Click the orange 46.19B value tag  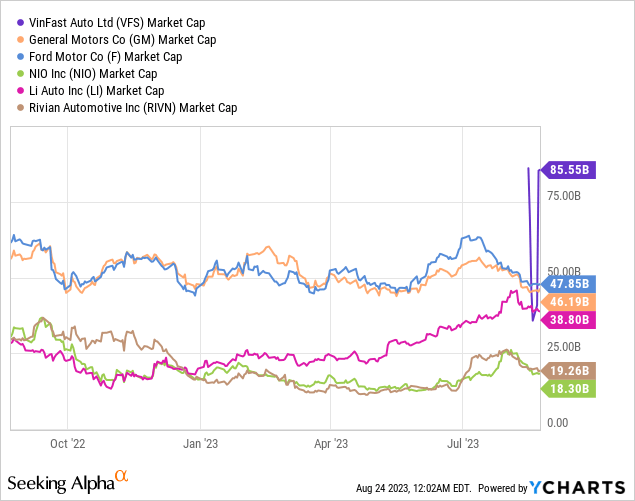(x=570, y=301)
